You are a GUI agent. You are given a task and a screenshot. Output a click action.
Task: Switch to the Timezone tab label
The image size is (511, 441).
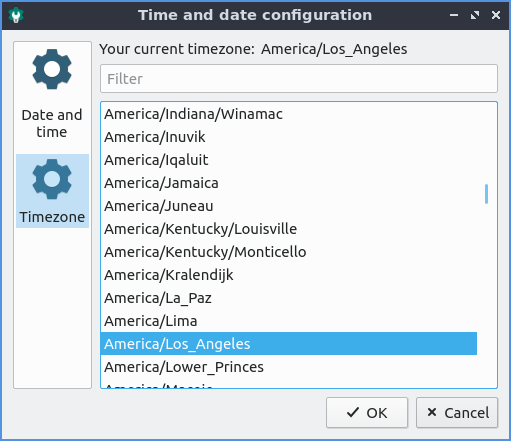[x=52, y=217]
